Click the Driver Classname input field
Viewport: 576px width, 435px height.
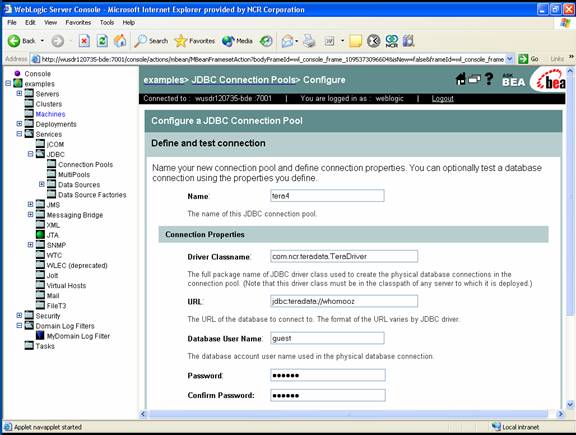point(344,256)
